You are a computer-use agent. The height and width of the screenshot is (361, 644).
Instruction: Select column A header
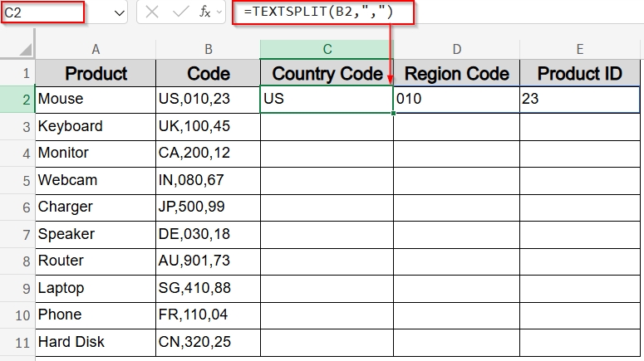(x=96, y=49)
